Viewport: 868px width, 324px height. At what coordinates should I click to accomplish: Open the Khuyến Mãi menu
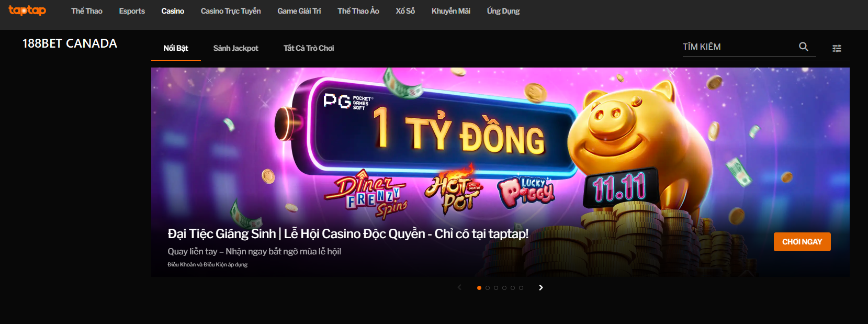click(x=451, y=11)
